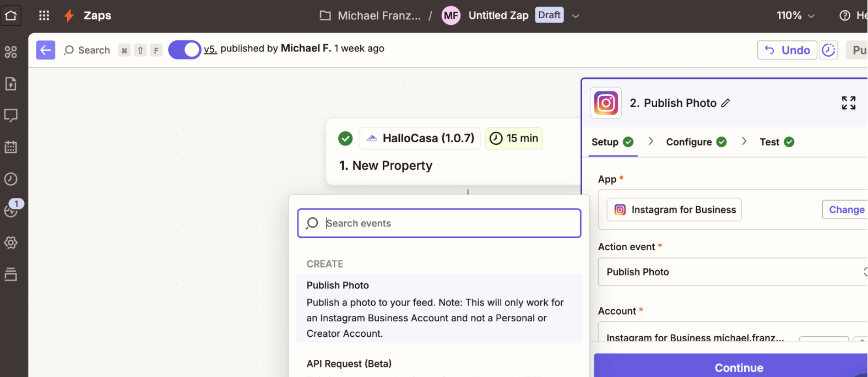Viewport: 868px width, 377px height.
Task: Focus the Search events input field
Action: [440, 223]
